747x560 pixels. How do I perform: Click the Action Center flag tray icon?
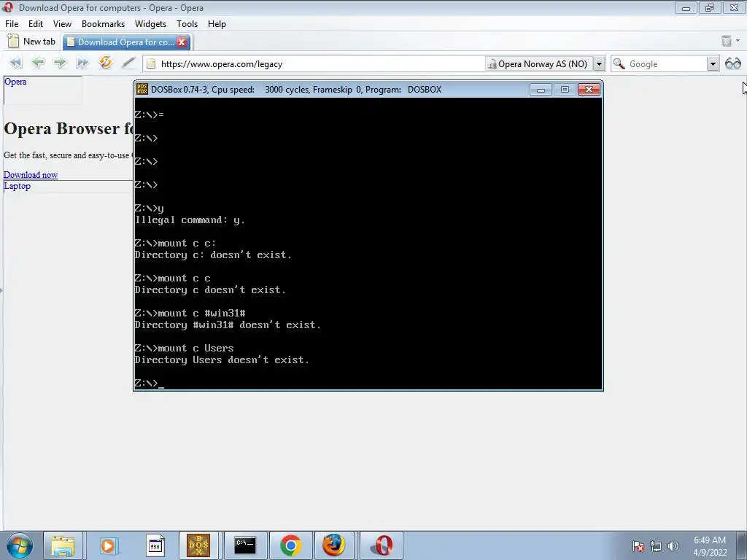(638, 546)
